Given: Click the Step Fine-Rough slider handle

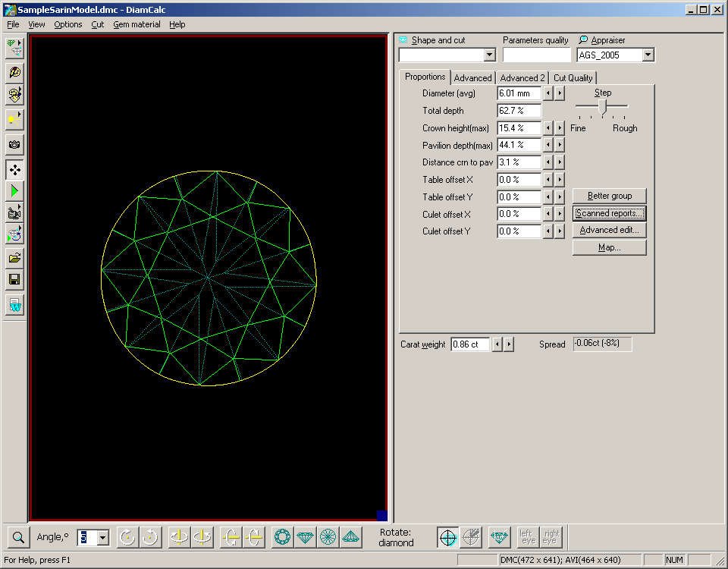Looking at the screenshot, I should click(x=602, y=107).
